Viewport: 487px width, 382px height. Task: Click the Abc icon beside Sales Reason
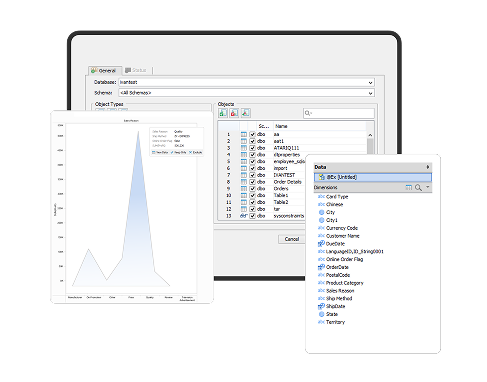[321, 291]
